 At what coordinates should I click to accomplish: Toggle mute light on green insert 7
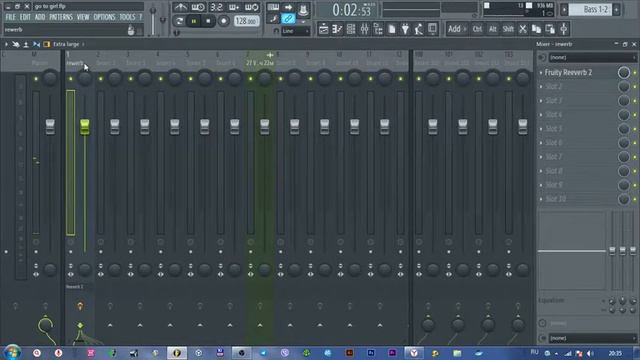point(251,79)
